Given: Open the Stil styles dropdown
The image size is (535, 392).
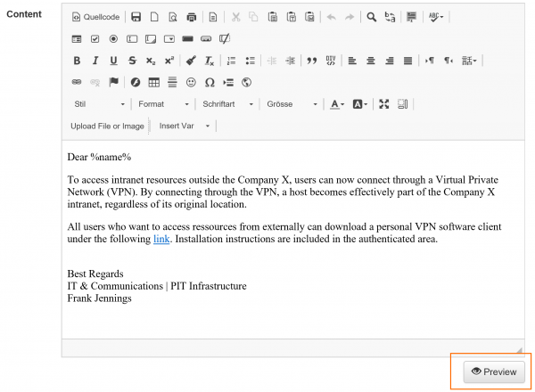Looking at the screenshot, I should (x=100, y=104).
